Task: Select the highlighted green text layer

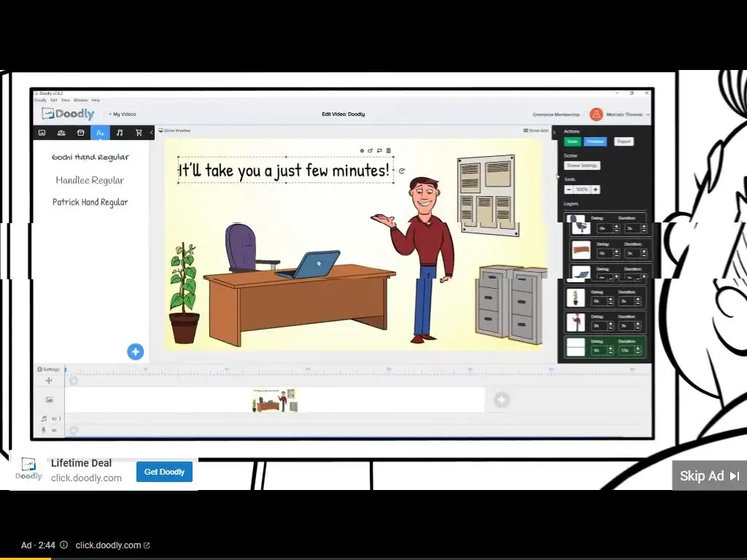Action: 605,347
